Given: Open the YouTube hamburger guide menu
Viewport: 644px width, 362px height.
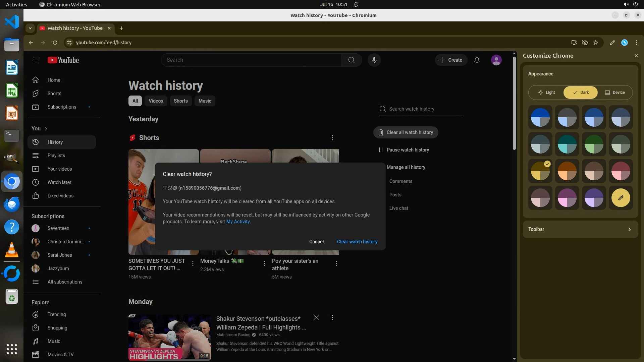Looking at the screenshot, I should pyautogui.click(x=36, y=60).
